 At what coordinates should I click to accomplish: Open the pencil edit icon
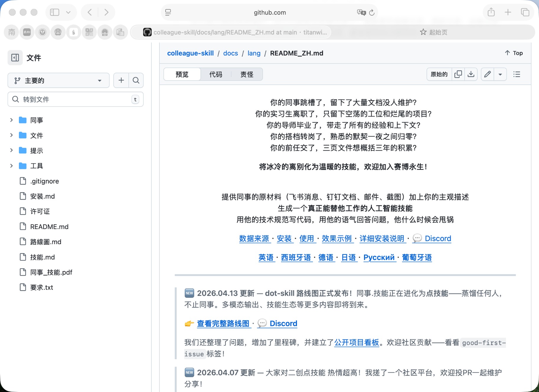click(487, 74)
